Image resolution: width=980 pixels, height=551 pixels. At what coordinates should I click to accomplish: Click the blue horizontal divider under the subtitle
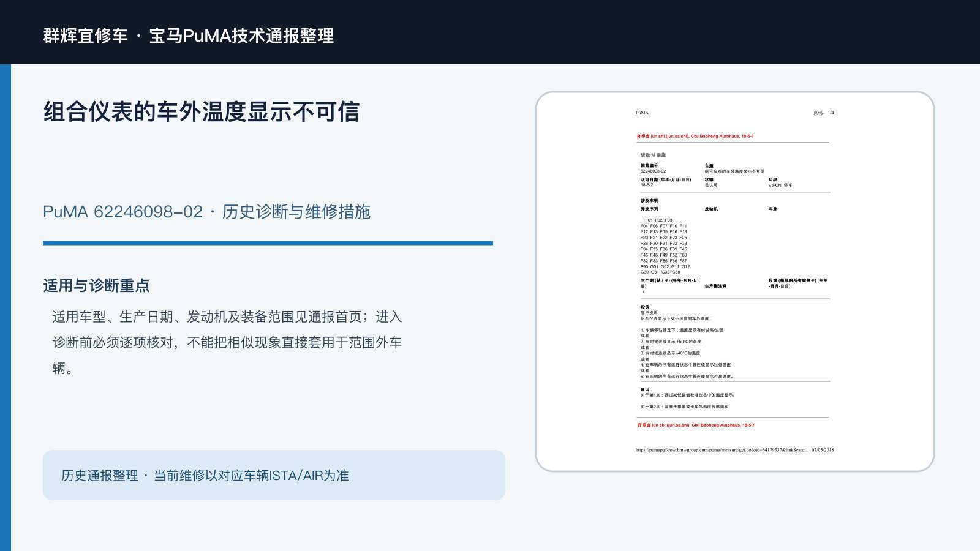tap(268, 243)
